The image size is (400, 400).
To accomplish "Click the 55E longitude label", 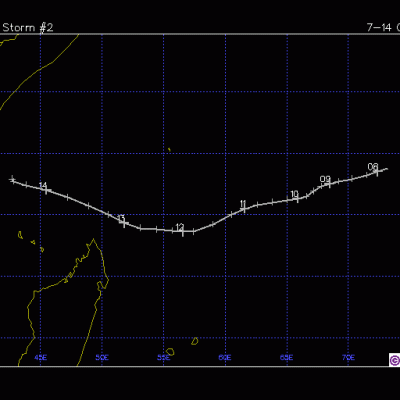I will click(x=164, y=358).
